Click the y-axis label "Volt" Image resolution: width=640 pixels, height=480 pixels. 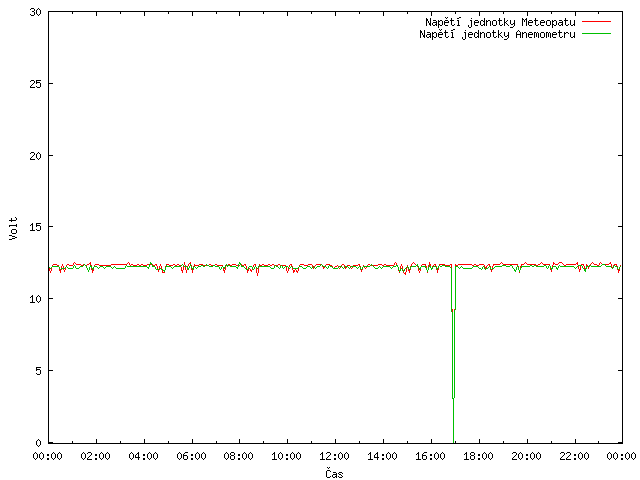pos(13,228)
